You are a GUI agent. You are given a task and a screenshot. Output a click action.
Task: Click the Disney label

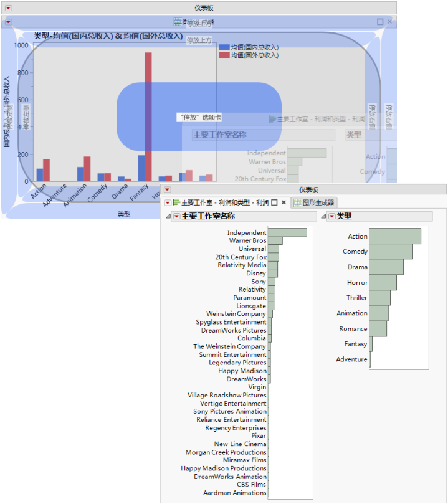coord(256,273)
